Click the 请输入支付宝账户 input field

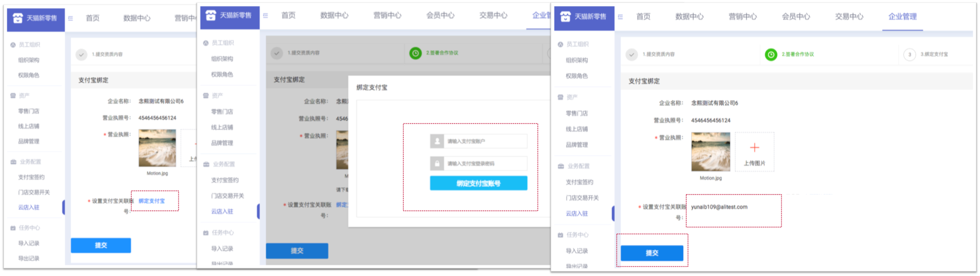click(478, 141)
